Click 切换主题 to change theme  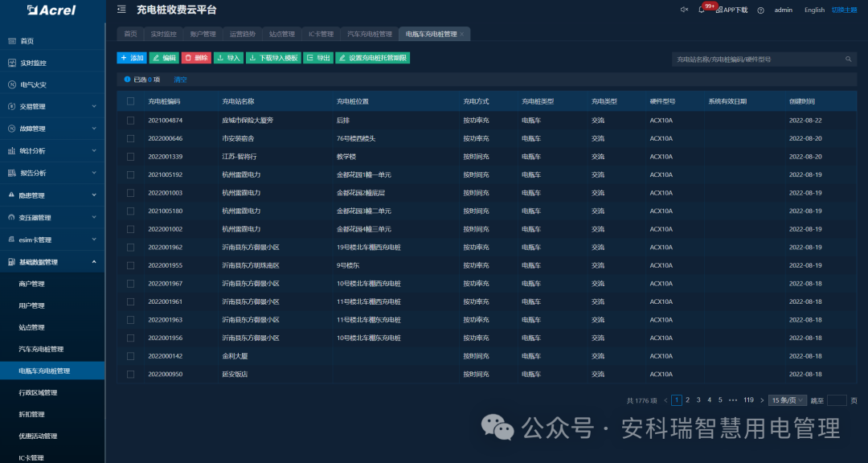848,10
